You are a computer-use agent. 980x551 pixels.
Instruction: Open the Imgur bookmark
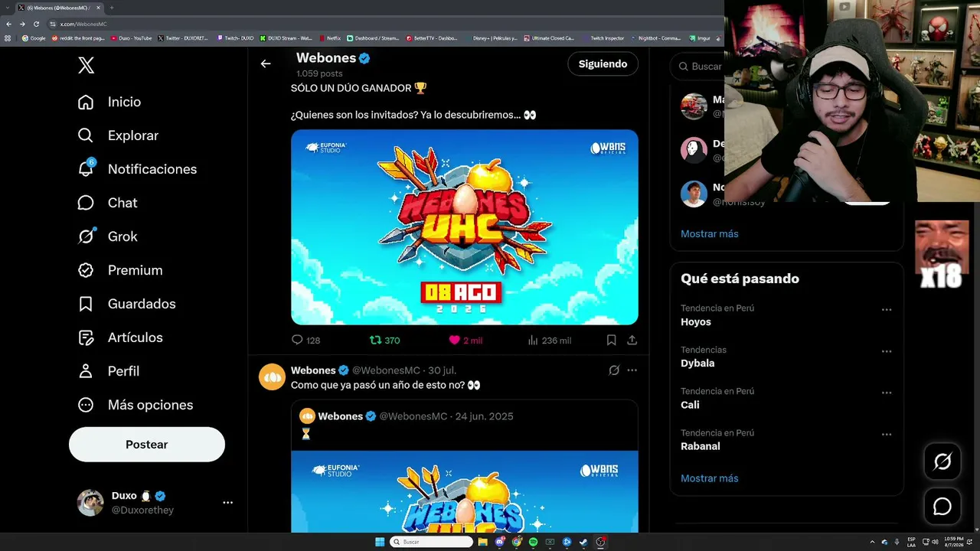pyautogui.click(x=700, y=38)
